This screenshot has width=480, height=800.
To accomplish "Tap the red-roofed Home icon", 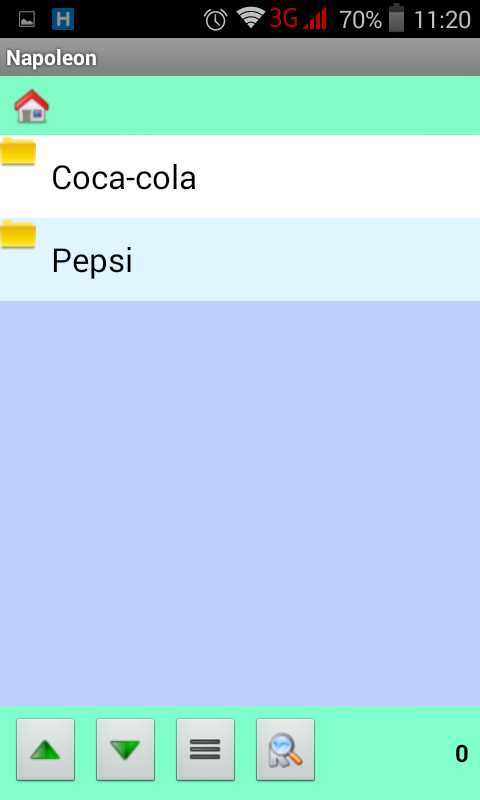I will 32,106.
